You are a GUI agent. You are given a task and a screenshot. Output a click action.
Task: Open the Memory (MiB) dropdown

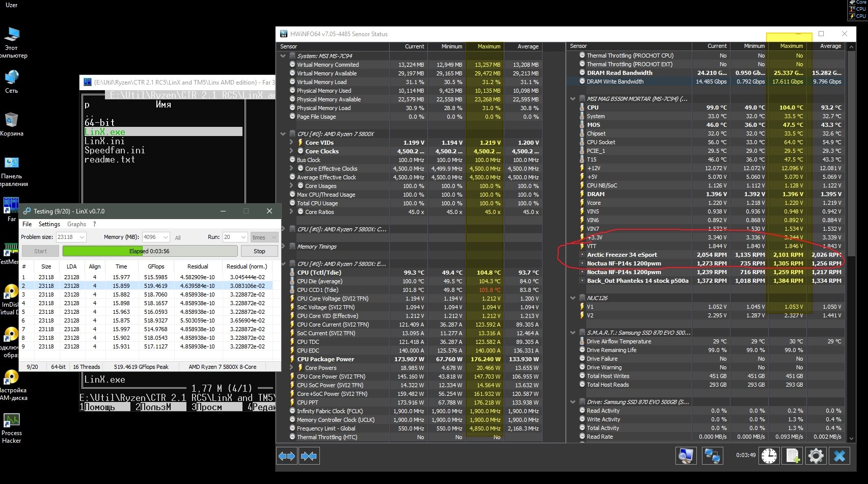click(165, 237)
